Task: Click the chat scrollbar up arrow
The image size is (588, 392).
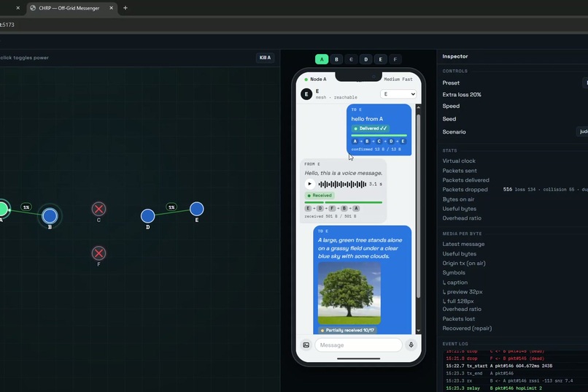Action: pos(418,107)
